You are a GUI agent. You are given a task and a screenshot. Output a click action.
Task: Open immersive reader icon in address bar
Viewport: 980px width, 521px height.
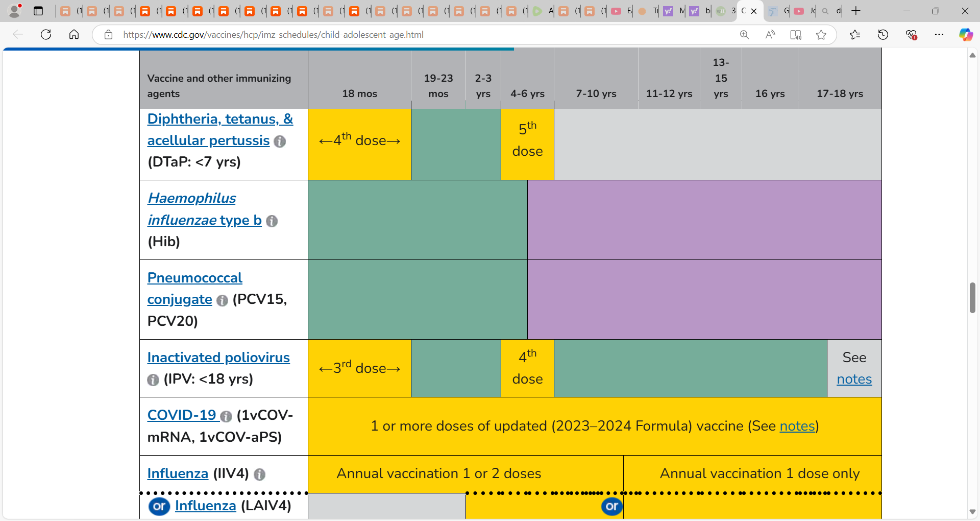pyautogui.click(x=796, y=35)
